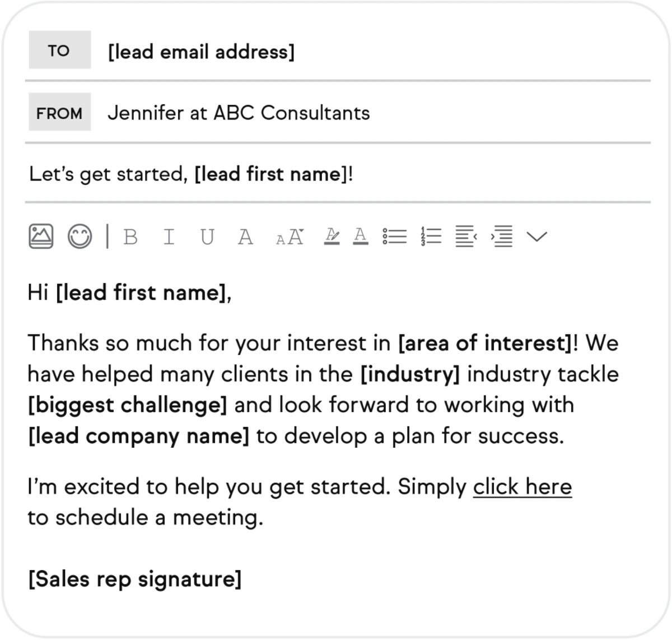Viewport: 672px width, 640px height.
Task: Click the lead email address field
Action: pyautogui.click(x=201, y=52)
